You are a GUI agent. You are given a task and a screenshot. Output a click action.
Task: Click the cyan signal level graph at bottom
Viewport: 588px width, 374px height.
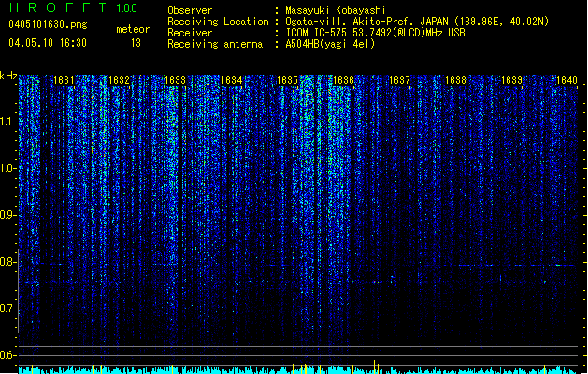(298, 370)
